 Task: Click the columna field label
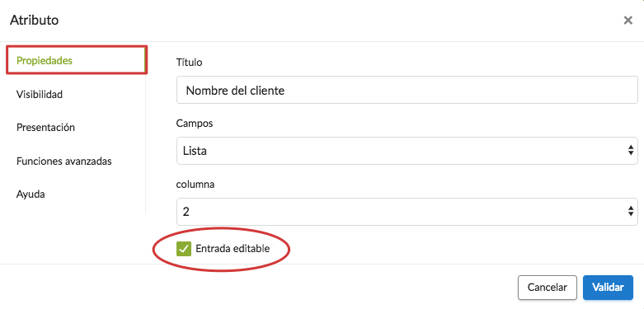pos(195,185)
